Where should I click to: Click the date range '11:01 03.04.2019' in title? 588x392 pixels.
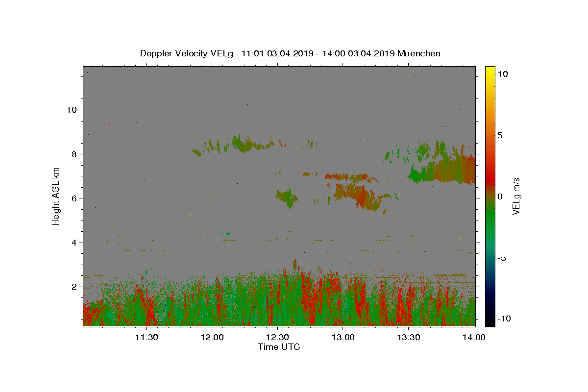point(277,53)
